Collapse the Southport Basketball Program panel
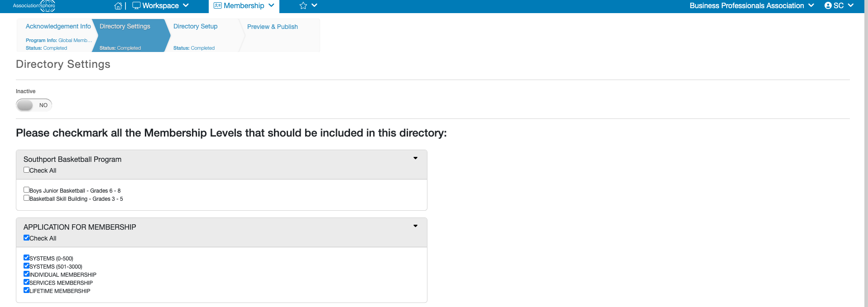The image size is (868, 307). (x=415, y=158)
